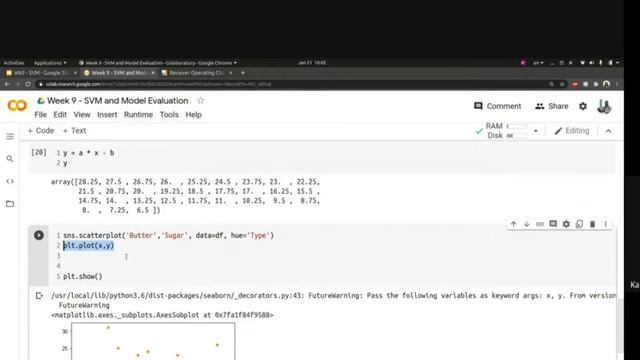Switch to the first Wk9 SVM Google tab

pos(41,73)
